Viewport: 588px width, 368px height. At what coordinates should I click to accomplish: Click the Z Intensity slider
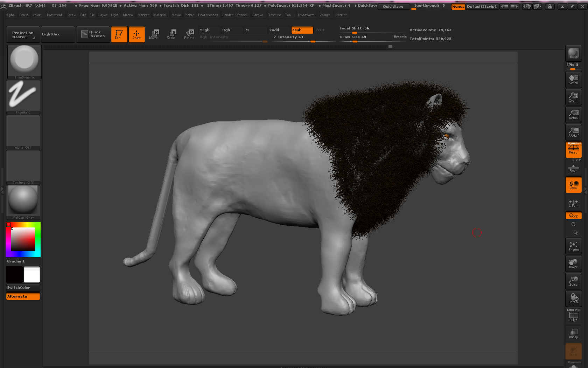(303, 37)
